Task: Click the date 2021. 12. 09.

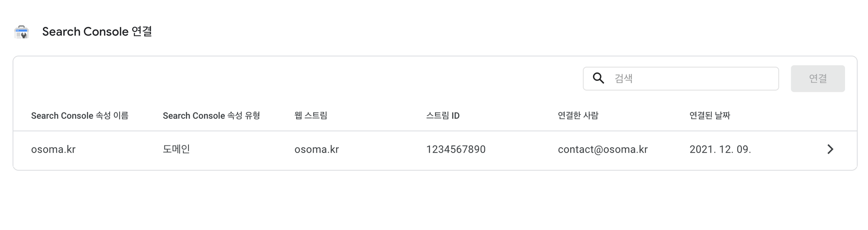Action: (x=720, y=150)
